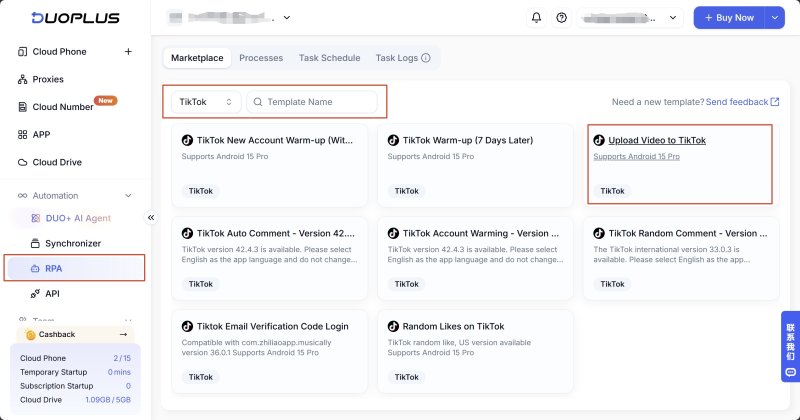Click the Template Name search field
800x420 pixels.
coord(312,102)
